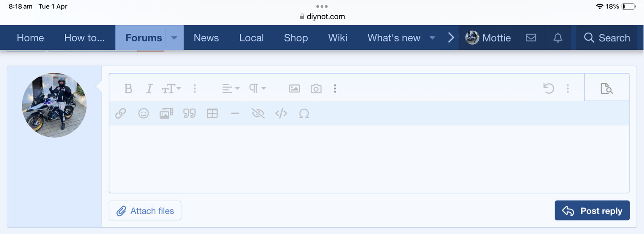
Task: Insert code block with brackets icon
Action: point(281,114)
